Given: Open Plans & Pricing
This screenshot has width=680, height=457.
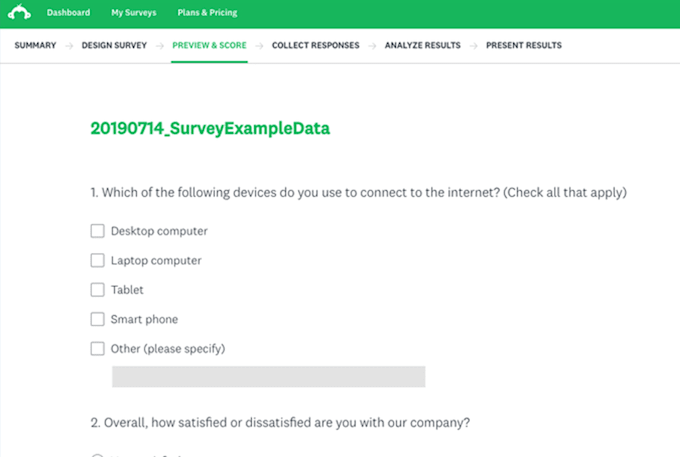Looking at the screenshot, I should (206, 13).
